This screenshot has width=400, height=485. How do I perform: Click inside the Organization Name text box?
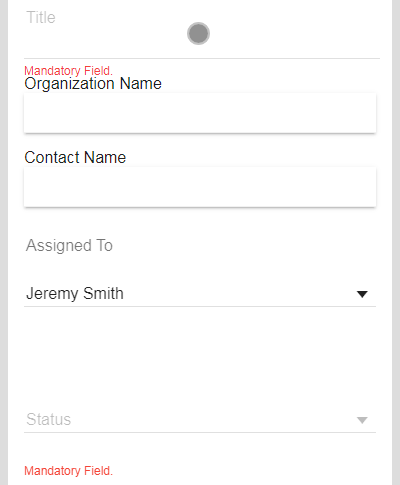[x=200, y=113]
